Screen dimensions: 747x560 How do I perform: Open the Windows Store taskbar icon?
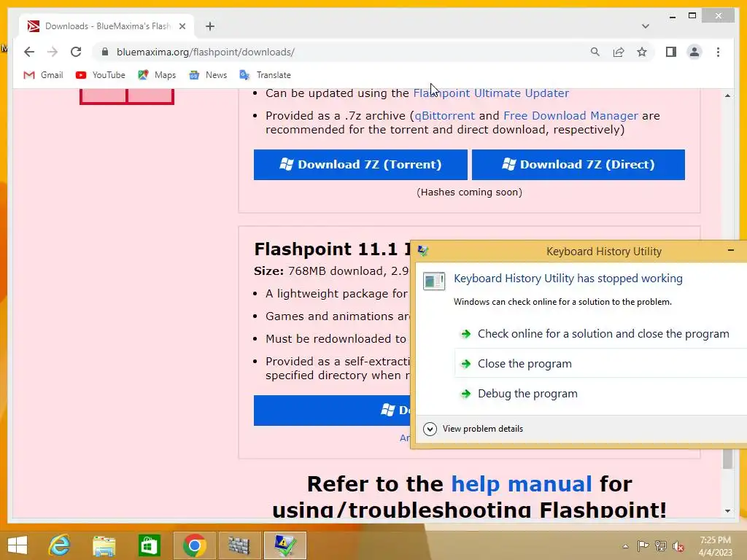[149, 545]
